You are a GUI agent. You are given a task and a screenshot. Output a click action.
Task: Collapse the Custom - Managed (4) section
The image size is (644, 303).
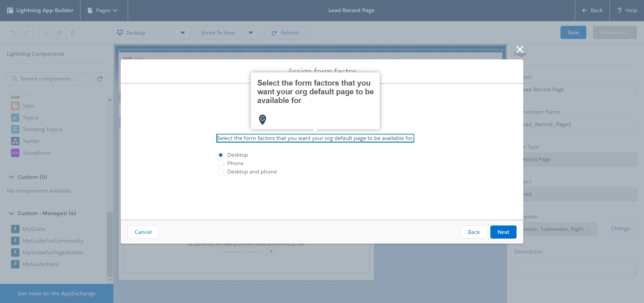click(11, 213)
